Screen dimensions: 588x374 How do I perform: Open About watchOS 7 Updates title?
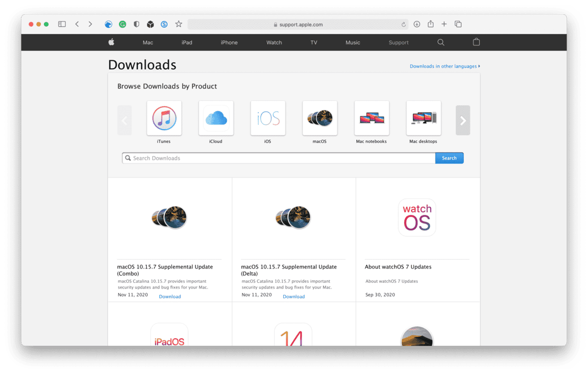(398, 267)
